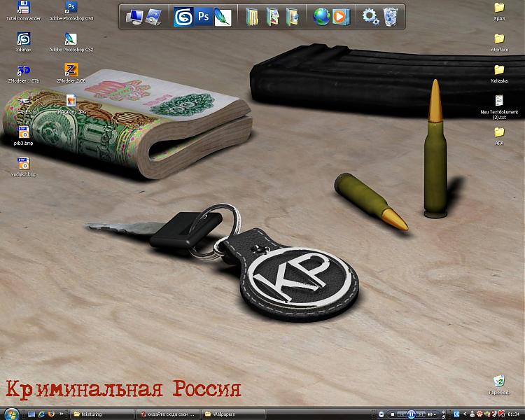This screenshot has height=420, width=525.
Task: Open the globe browser icon in dock
Action: point(321,16)
